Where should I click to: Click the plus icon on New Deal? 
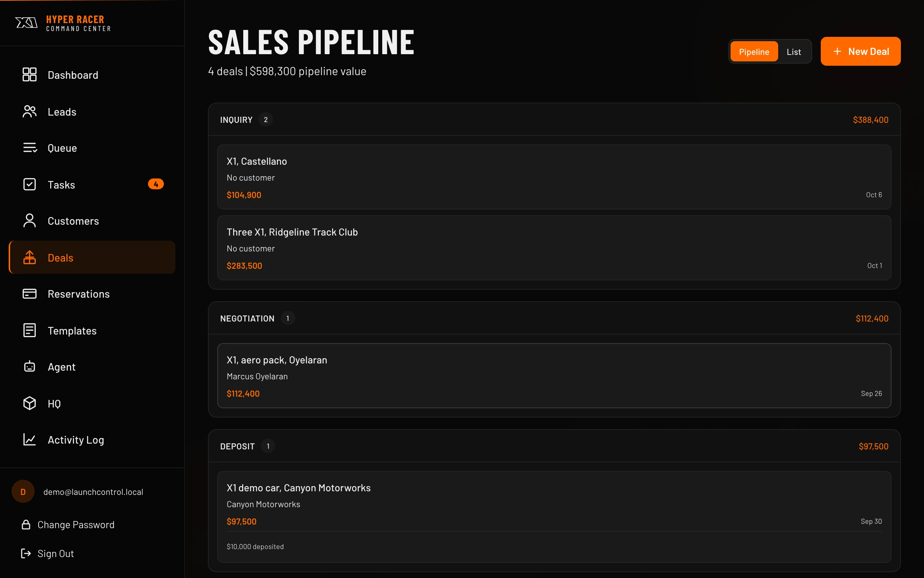click(x=837, y=51)
